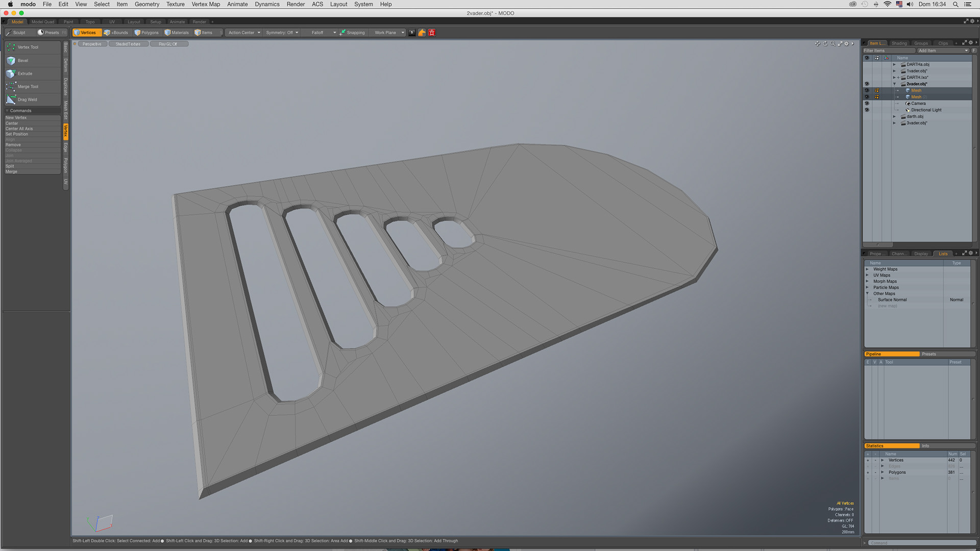Toggle vertex indicator on first Mesh
This screenshot has height=551, width=980.
(877, 90)
